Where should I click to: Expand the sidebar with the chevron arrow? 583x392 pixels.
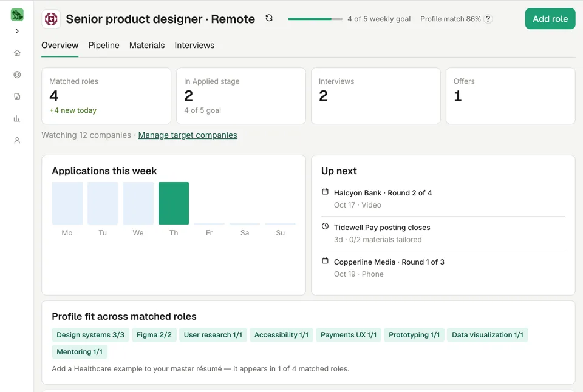click(x=17, y=31)
